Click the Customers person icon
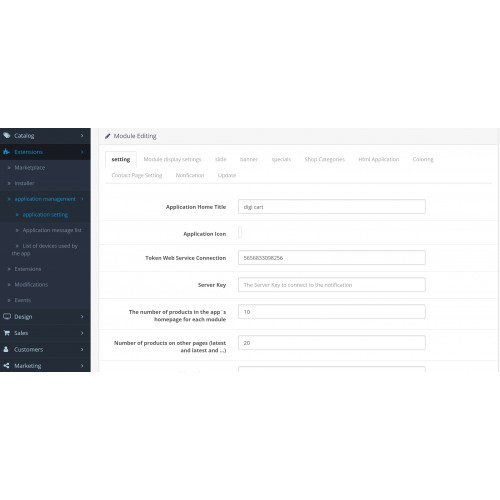The image size is (500, 500). click(x=6, y=349)
